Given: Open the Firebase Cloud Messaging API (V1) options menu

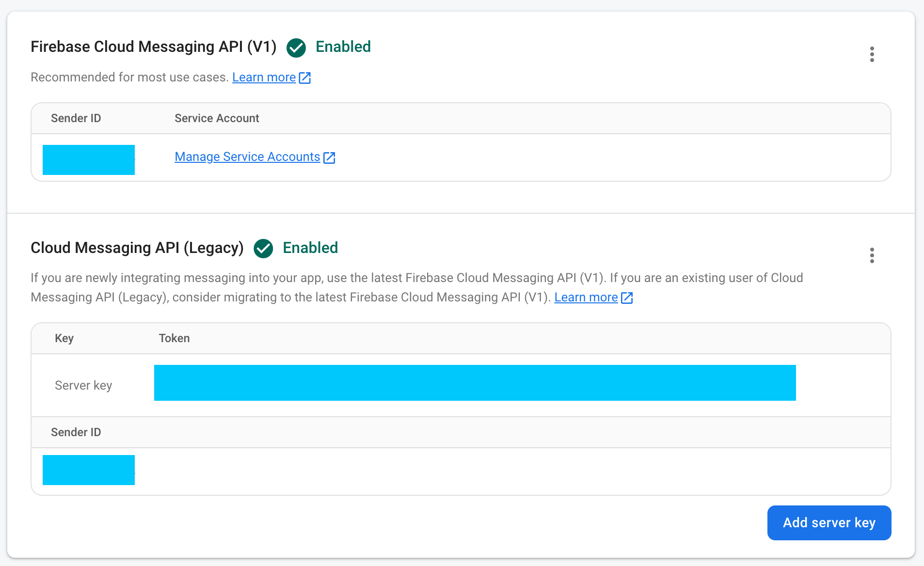Looking at the screenshot, I should [x=872, y=54].
